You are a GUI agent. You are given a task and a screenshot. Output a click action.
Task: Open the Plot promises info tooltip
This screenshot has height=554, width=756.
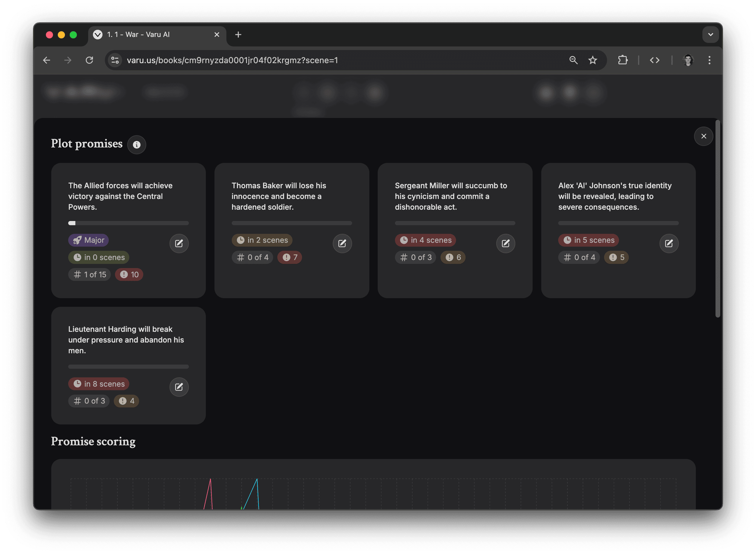[x=136, y=144]
